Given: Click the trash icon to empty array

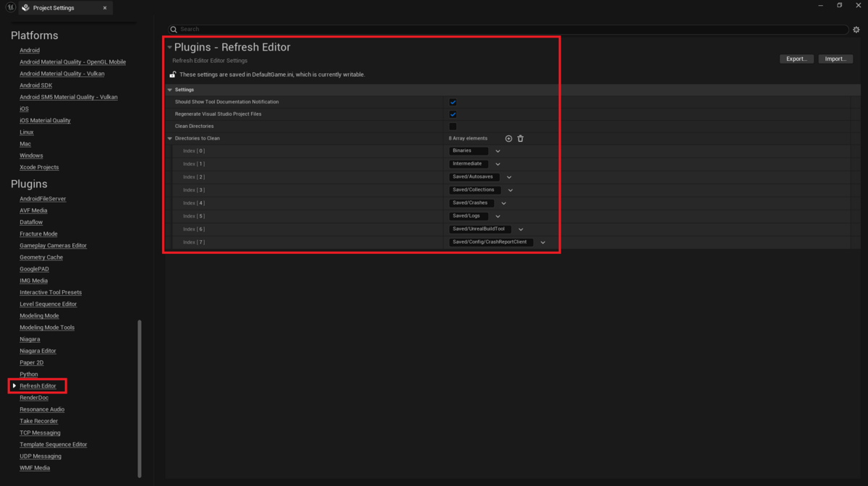Looking at the screenshot, I should pyautogui.click(x=520, y=138).
